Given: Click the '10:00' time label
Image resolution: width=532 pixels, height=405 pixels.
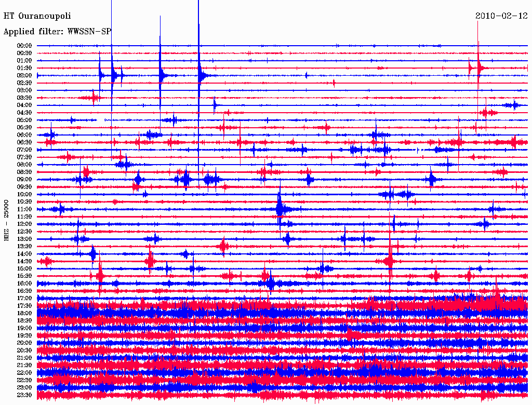Looking at the screenshot, I should point(24,194).
